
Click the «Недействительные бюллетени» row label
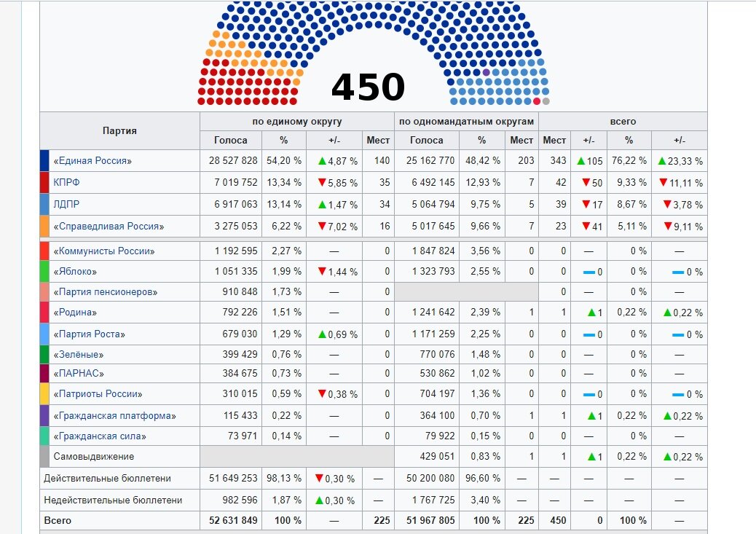(x=113, y=500)
